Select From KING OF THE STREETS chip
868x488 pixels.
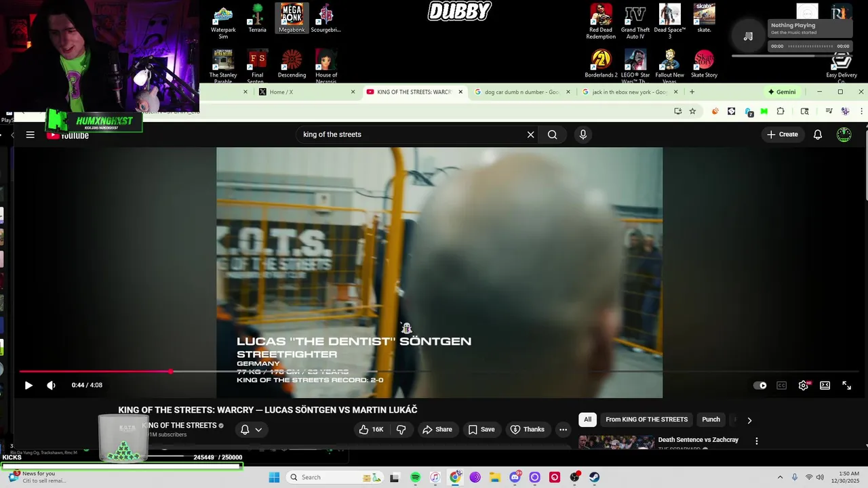click(x=646, y=420)
